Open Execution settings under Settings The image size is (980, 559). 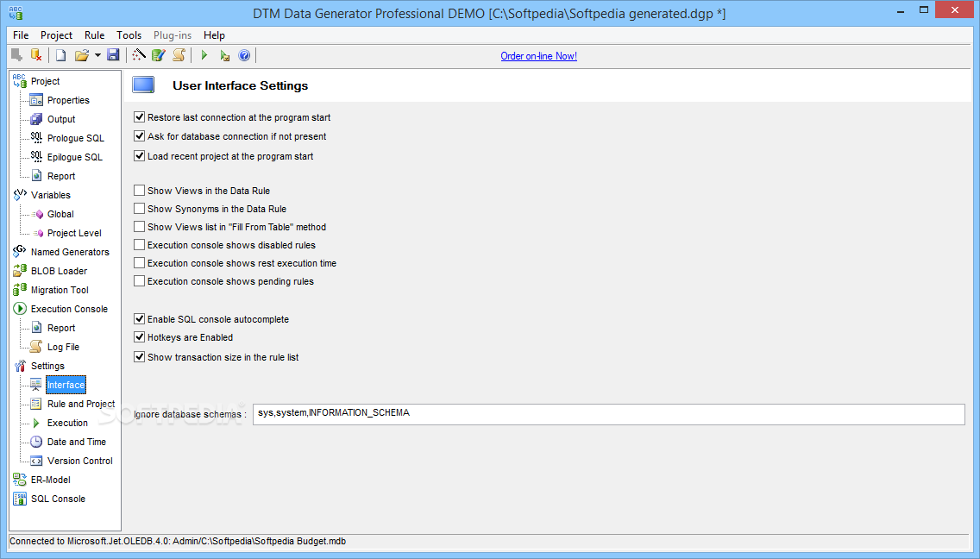(67, 423)
